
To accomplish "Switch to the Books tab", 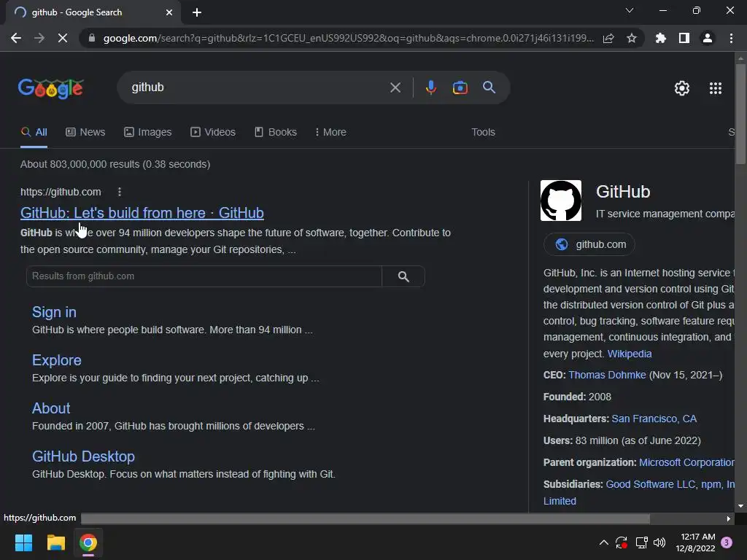I will coord(275,133).
